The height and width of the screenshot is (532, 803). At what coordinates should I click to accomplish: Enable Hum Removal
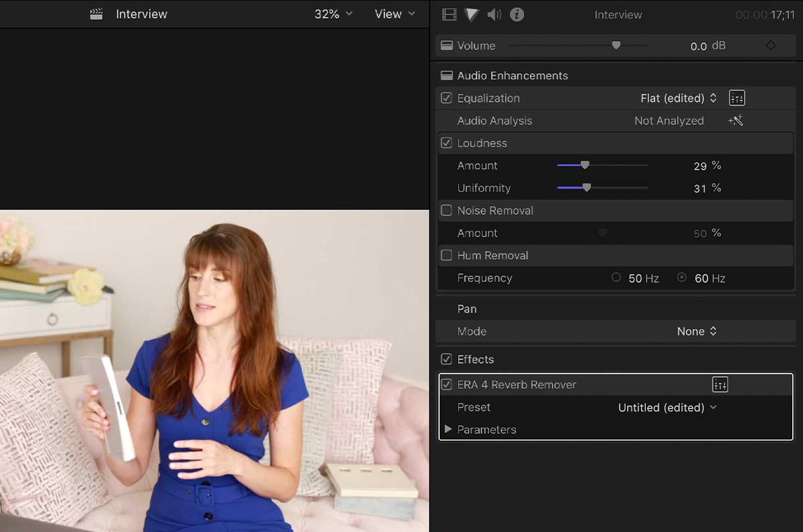tap(446, 255)
